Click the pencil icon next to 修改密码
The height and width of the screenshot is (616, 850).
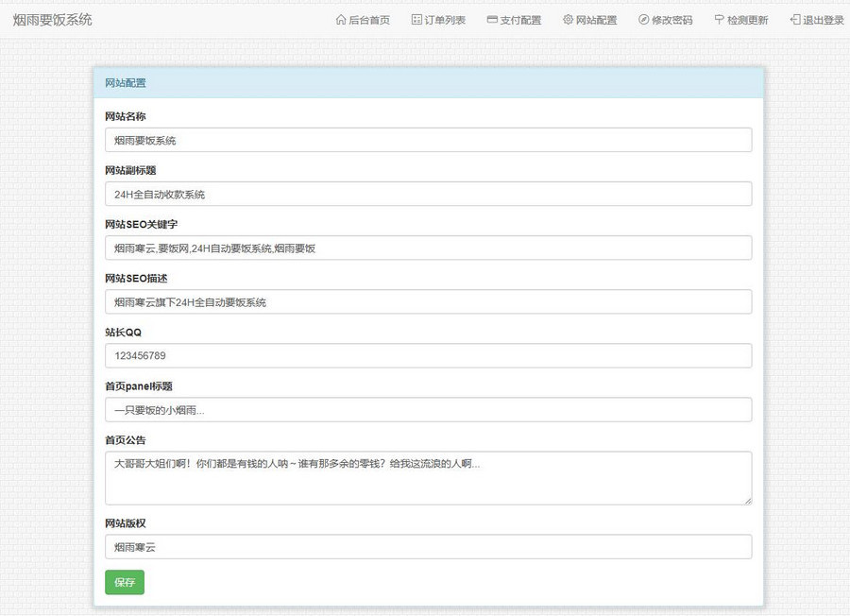(x=641, y=19)
